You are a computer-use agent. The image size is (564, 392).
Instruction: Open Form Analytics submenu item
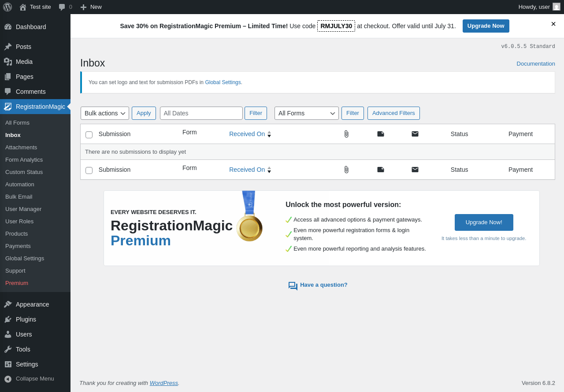click(24, 159)
